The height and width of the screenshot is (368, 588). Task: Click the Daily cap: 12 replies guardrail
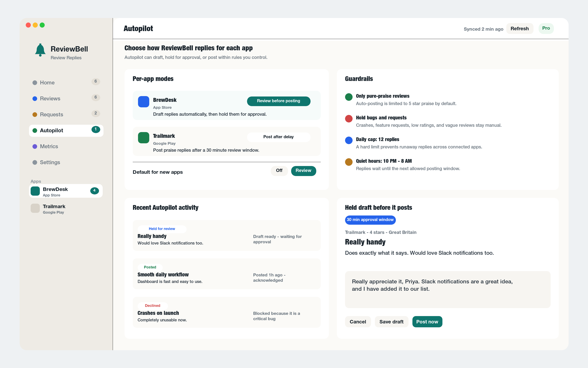pyautogui.click(x=377, y=139)
